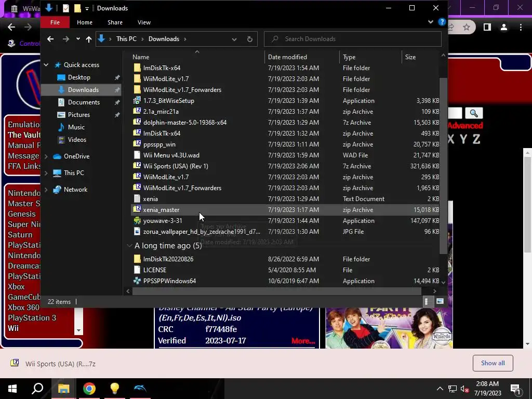Viewport: 532px width, 399px height.
Task: Click This PC in the address breadcrumb
Action: click(x=126, y=39)
